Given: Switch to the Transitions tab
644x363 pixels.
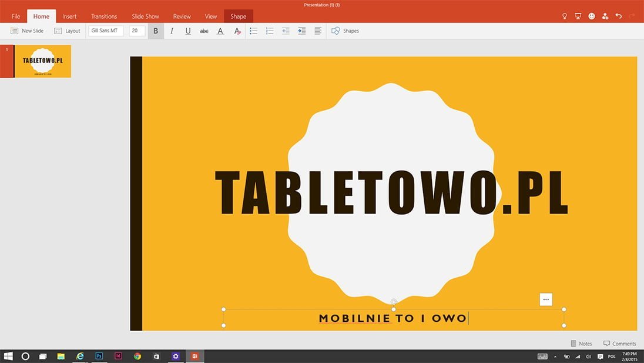Looking at the screenshot, I should pyautogui.click(x=104, y=16).
